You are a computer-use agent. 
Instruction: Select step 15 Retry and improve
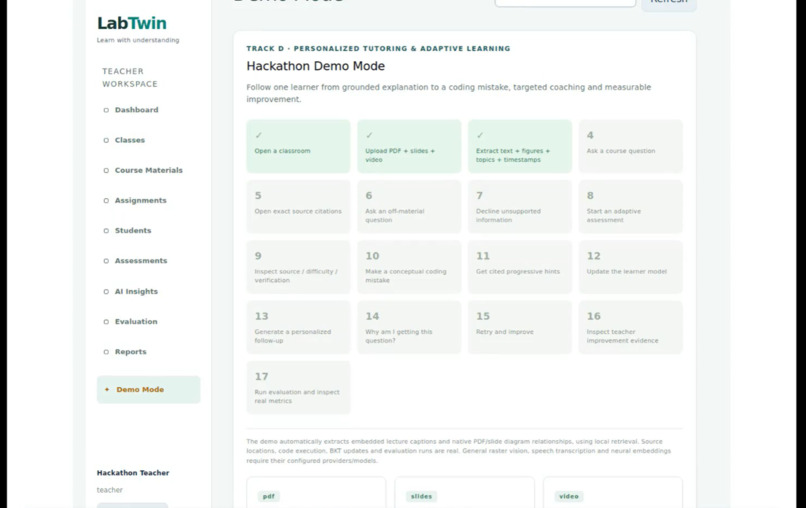click(520, 328)
